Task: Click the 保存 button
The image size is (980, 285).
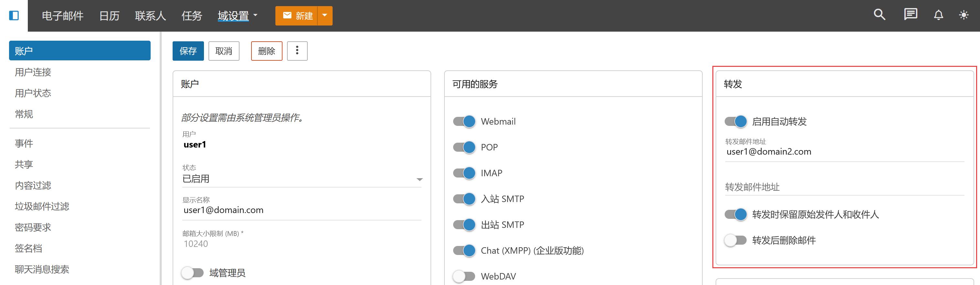Action: click(188, 51)
